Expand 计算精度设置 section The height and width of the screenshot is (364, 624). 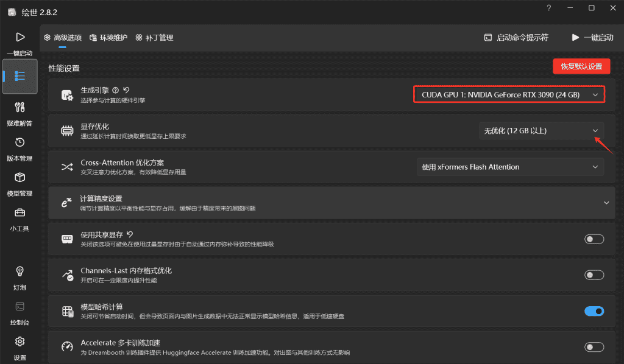tap(606, 203)
